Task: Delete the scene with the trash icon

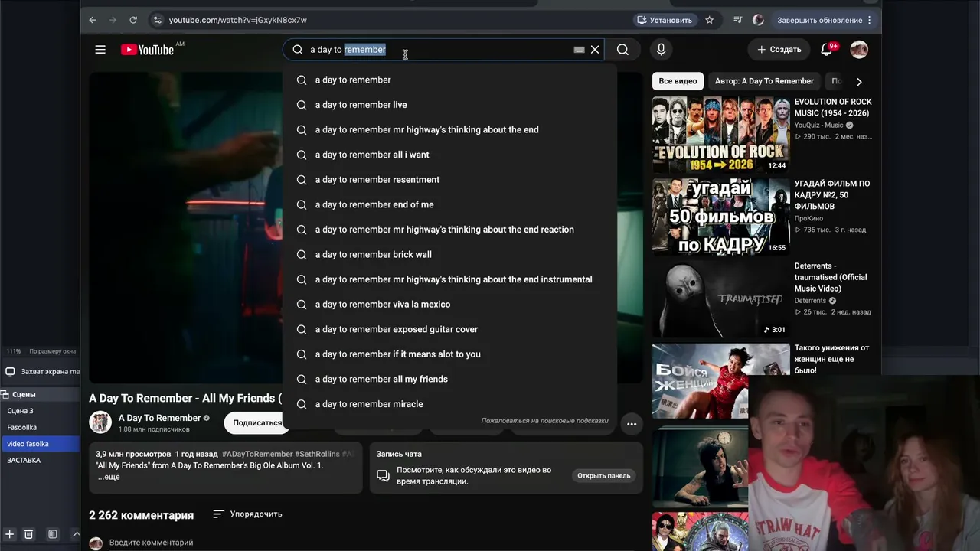Action: [28, 534]
